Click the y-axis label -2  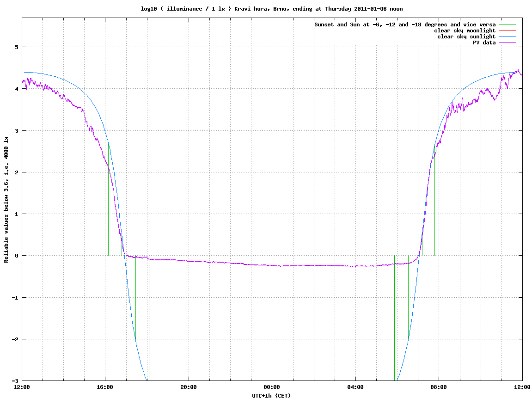(x=15, y=339)
